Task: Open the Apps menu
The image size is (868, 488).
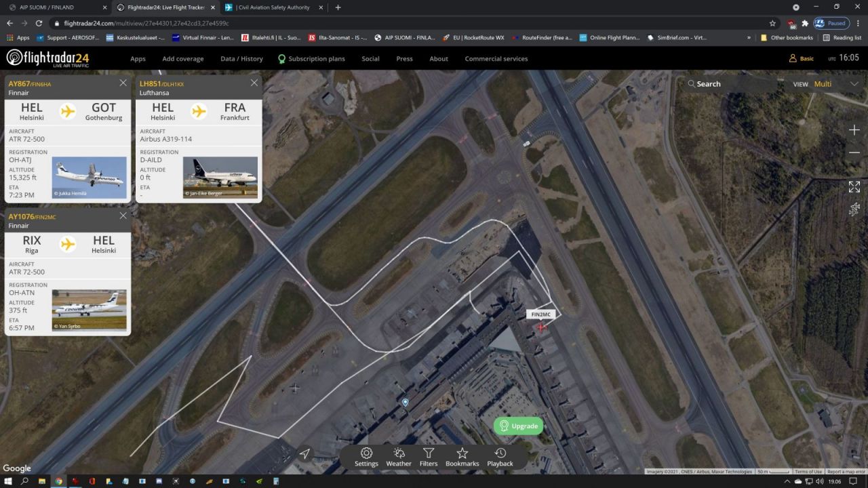Action: [x=138, y=59]
